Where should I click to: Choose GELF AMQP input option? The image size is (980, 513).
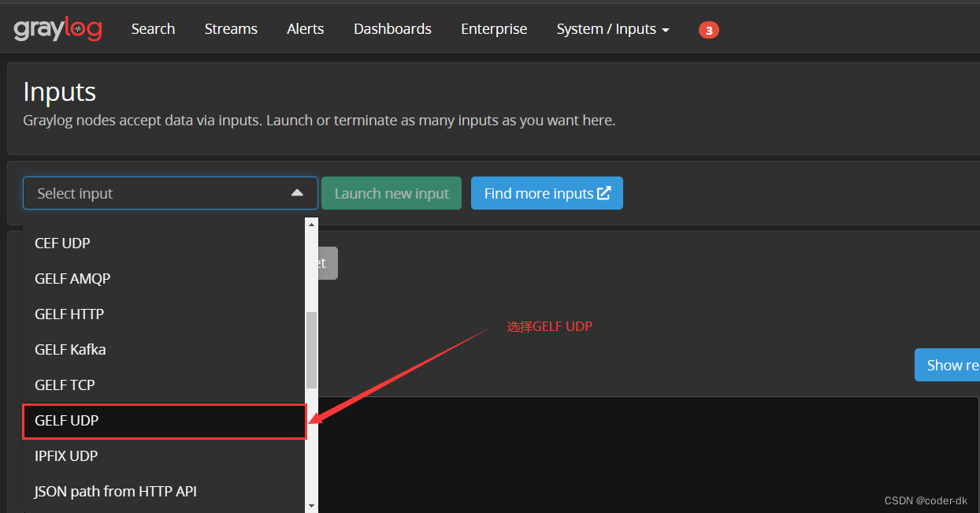pos(164,279)
